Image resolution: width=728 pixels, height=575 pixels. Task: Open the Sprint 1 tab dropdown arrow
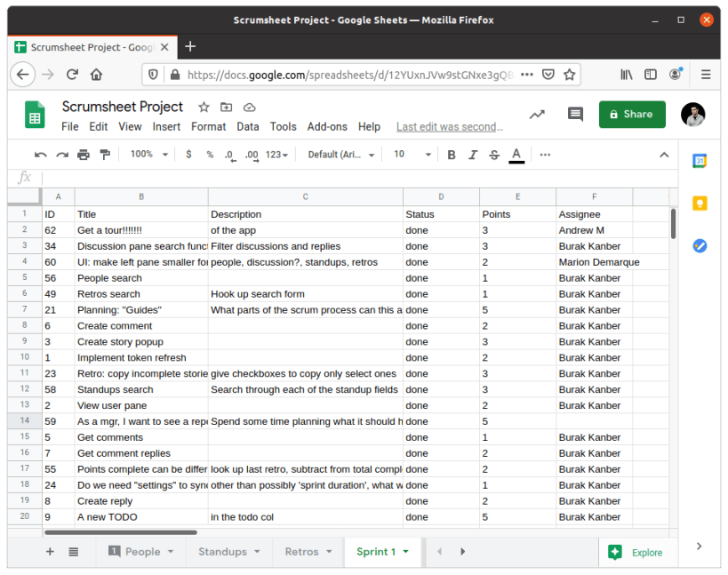pyautogui.click(x=406, y=552)
